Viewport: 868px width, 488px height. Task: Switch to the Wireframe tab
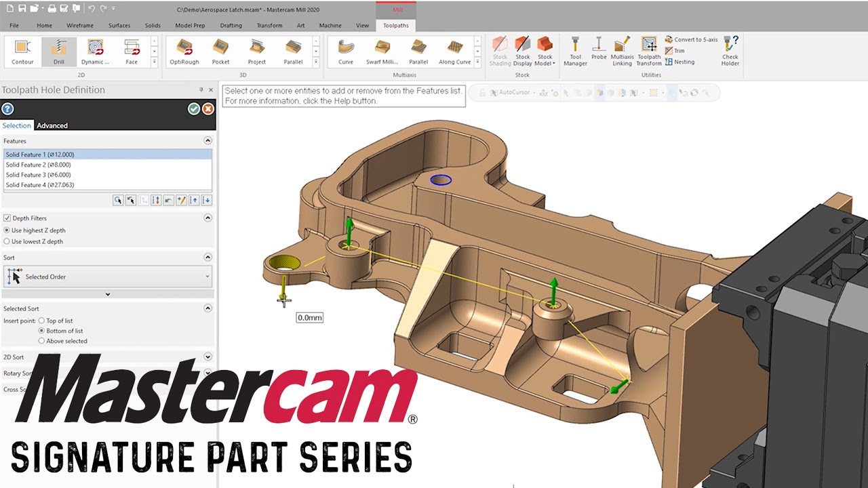[x=80, y=26]
